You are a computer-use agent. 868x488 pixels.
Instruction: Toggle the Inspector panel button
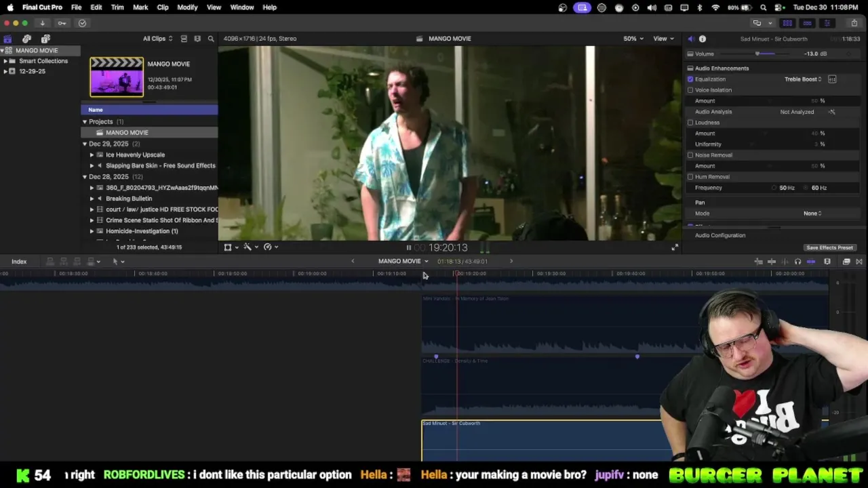click(x=827, y=23)
